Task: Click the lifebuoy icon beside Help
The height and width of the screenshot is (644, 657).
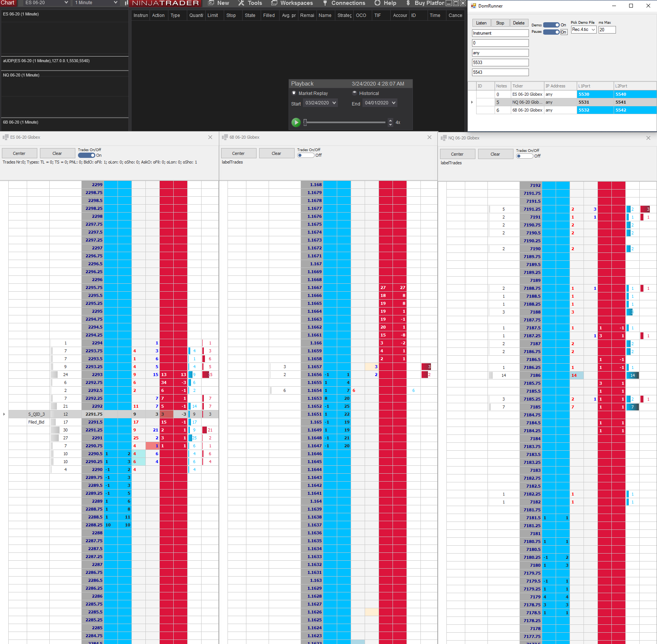Action: (377, 3)
